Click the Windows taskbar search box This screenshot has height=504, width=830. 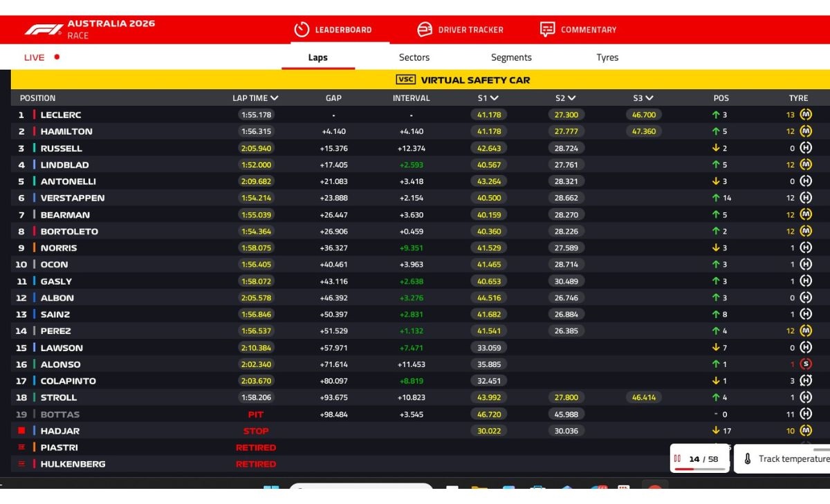(360, 487)
